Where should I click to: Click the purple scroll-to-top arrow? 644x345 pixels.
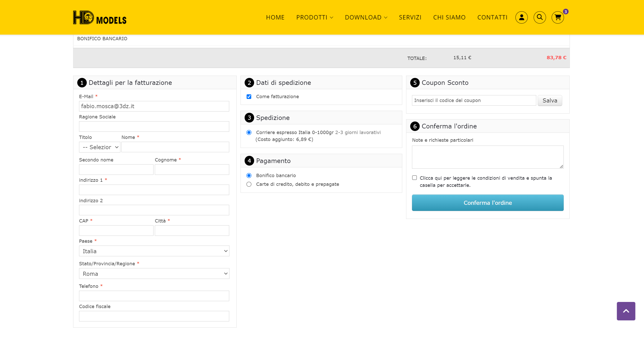(x=626, y=311)
